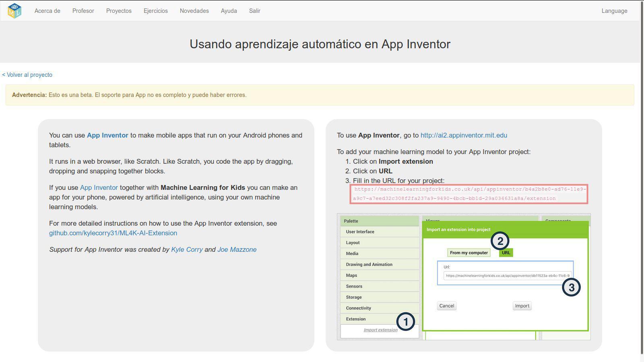The width and height of the screenshot is (644, 362).
Task: Follow the bold App Inventor link
Action: coord(107,135)
